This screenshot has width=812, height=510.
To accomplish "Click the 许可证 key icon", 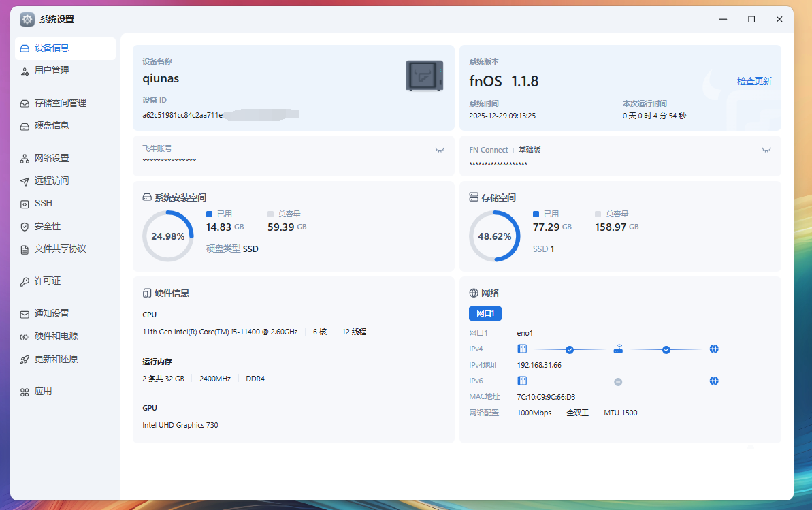I will pos(25,281).
